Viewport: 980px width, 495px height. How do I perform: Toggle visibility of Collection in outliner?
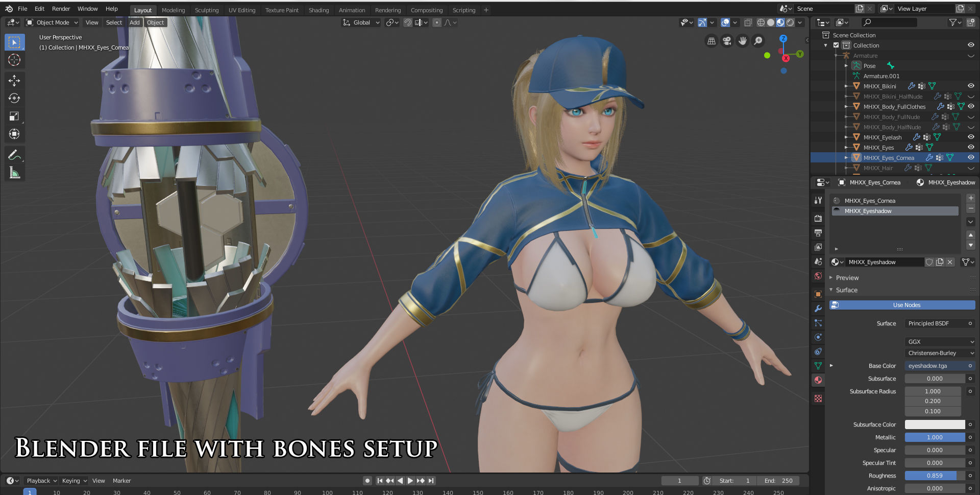click(971, 45)
